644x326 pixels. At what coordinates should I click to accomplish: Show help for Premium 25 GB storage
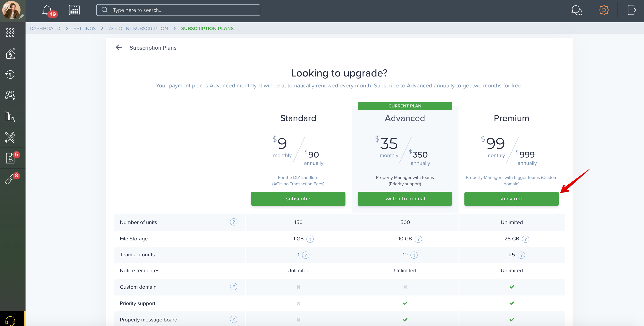tap(526, 239)
